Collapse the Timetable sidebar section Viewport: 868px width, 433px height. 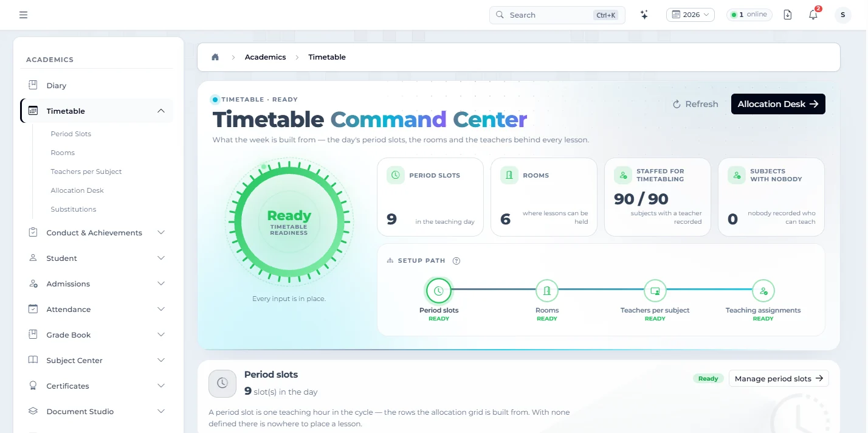pos(161,111)
